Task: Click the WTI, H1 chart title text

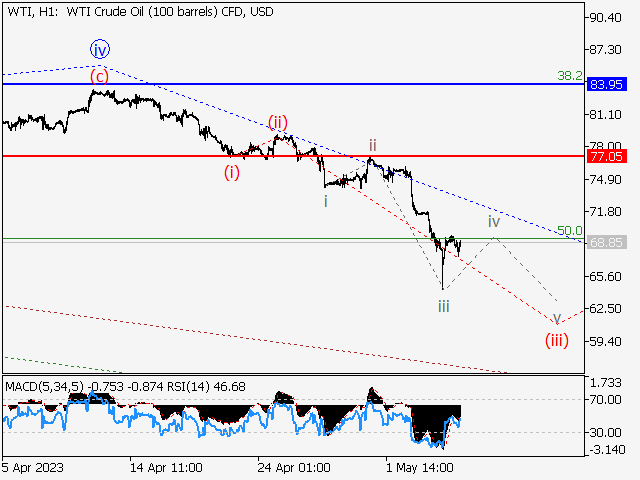Action: pyautogui.click(x=140, y=11)
